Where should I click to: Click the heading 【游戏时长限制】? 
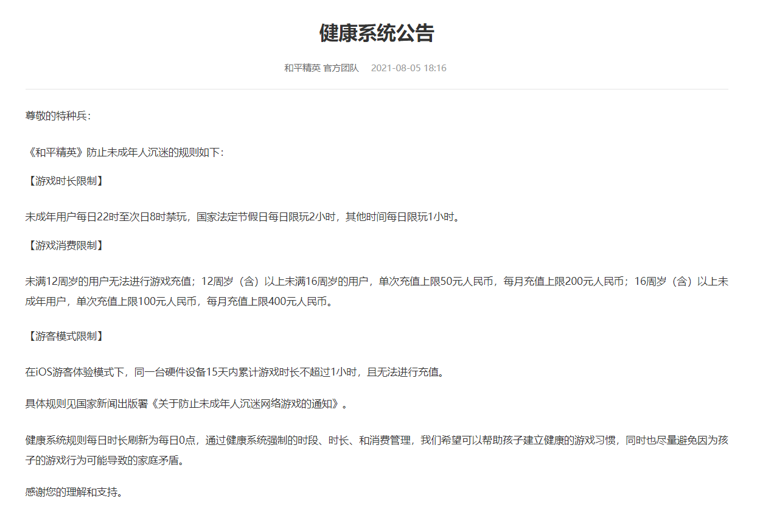click(65, 181)
